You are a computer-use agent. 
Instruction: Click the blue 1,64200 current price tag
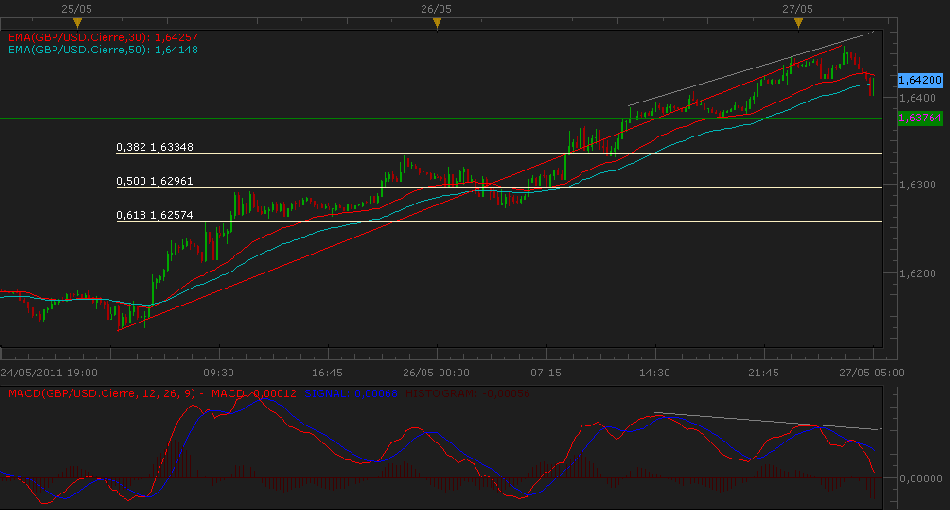point(919,79)
